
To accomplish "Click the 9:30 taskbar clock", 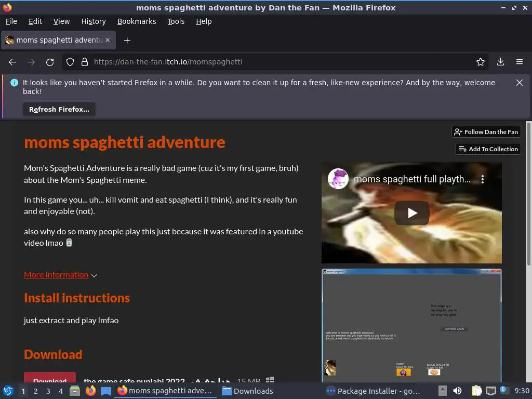I will point(522,391).
